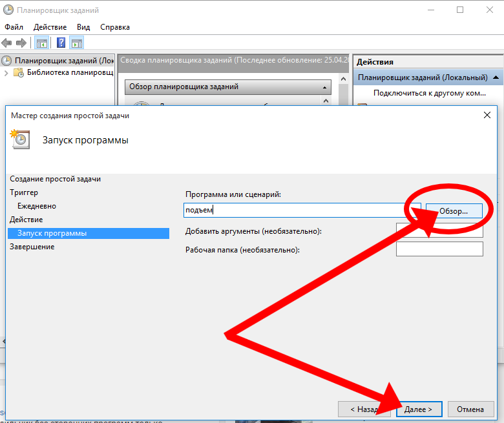Open the Файл menu
The width and height of the screenshot is (504, 423).
(x=14, y=27)
